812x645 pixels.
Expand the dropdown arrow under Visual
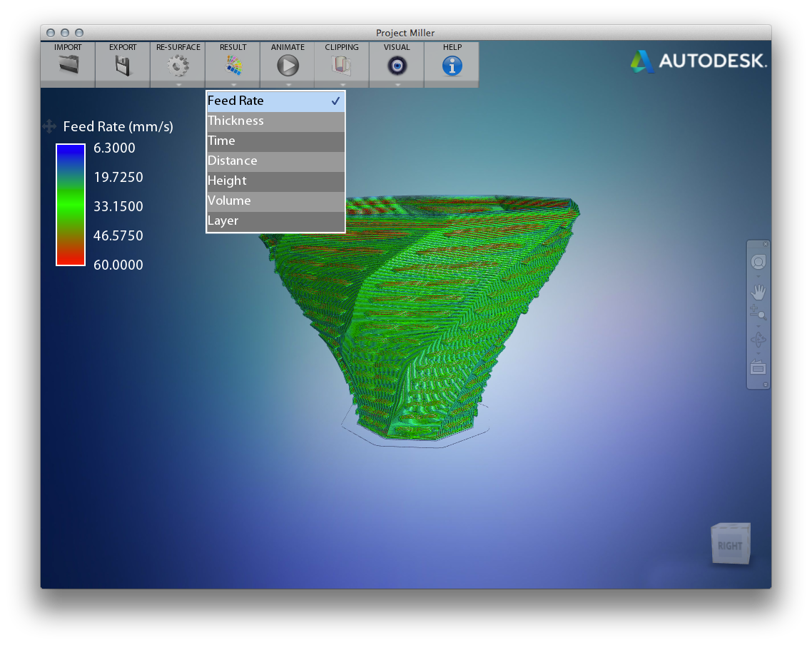[x=397, y=84]
